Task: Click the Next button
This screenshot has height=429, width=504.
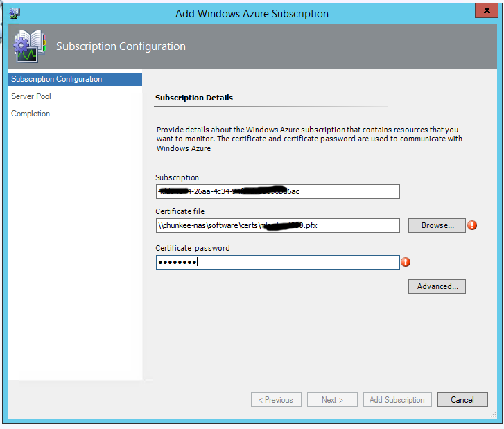Action: [x=332, y=400]
